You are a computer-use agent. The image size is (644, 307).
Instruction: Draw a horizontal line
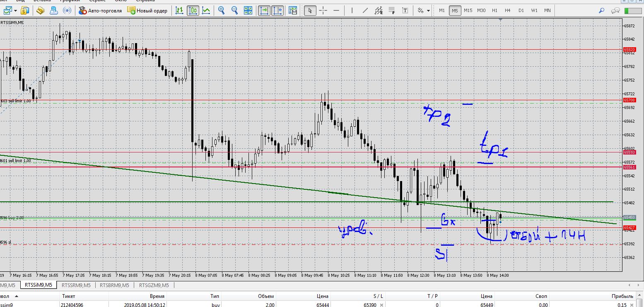336,10
